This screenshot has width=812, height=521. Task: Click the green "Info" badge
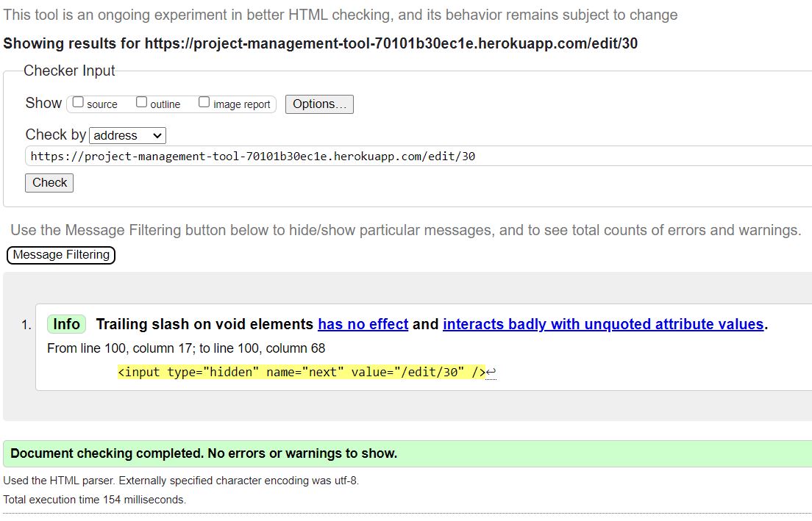click(66, 324)
